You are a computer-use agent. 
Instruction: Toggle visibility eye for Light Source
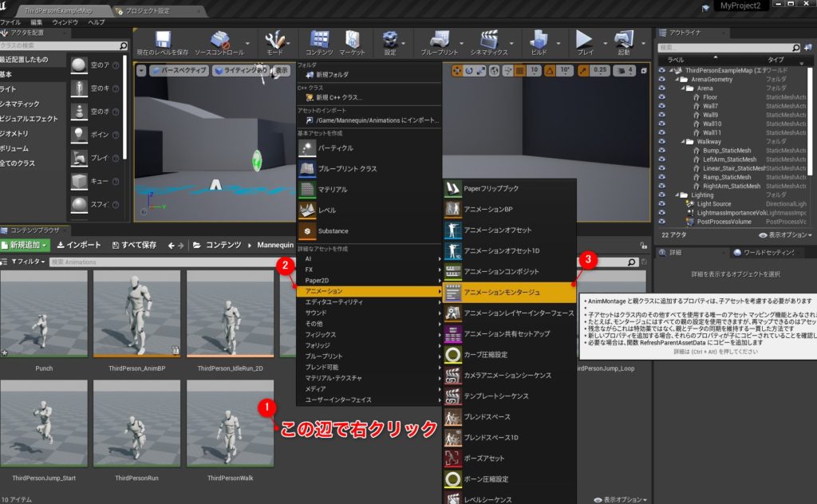tap(661, 203)
